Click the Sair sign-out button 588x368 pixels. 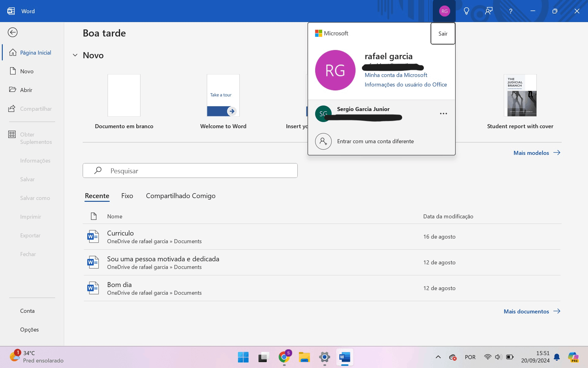click(443, 33)
